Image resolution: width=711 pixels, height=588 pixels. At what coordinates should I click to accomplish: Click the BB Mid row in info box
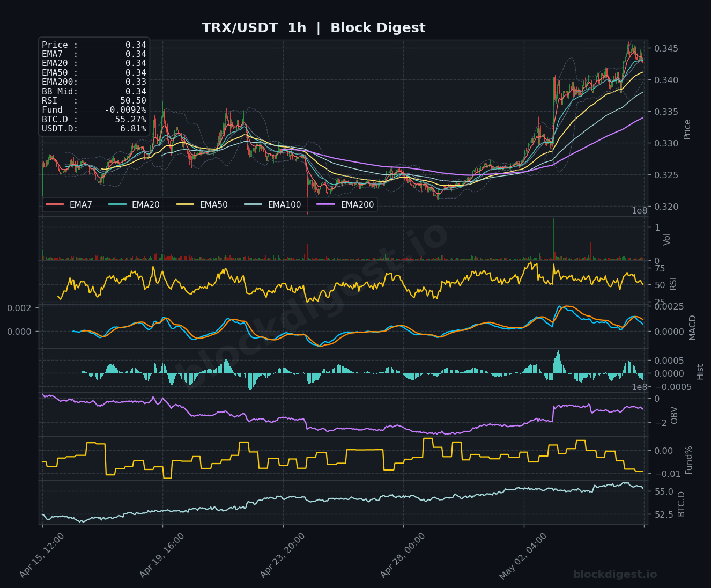94,92
